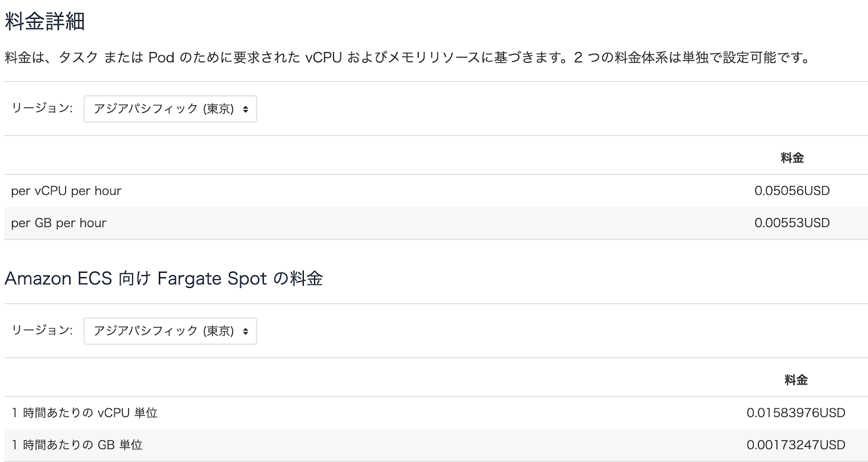
Task: Select the 'per vCPU per hour' row label
Action: (x=66, y=191)
